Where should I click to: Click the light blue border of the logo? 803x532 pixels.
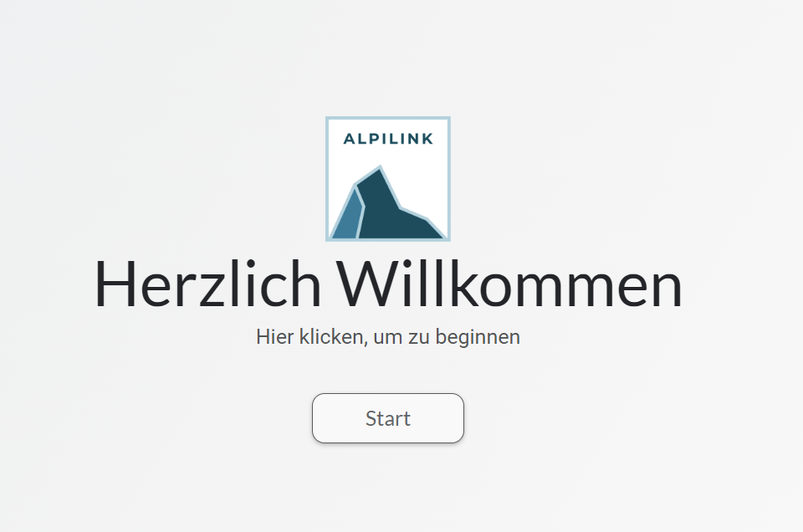(x=387, y=118)
